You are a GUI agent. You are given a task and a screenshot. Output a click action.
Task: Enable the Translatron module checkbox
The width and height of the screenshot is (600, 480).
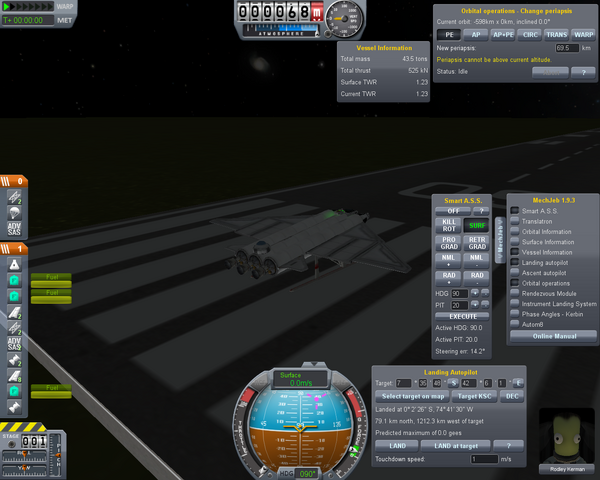515,221
